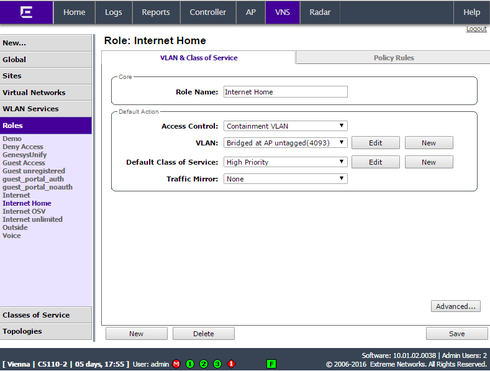Select the Roles sidebar section
The width and height of the screenshot is (490, 371).
point(46,125)
